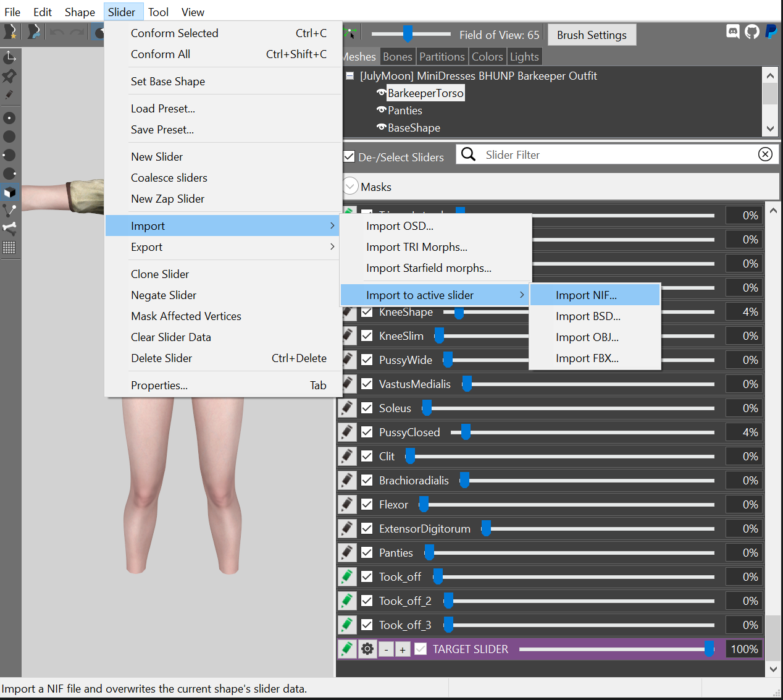Hide the BarkeeperTorso mesh eye icon
Viewport: 783px width, 700px height.
pyautogui.click(x=381, y=93)
